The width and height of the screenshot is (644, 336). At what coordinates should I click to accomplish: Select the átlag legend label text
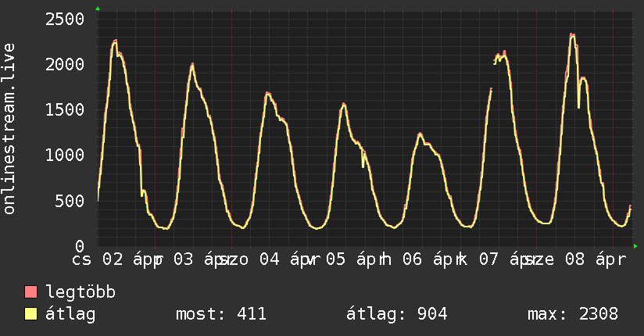[70, 315]
